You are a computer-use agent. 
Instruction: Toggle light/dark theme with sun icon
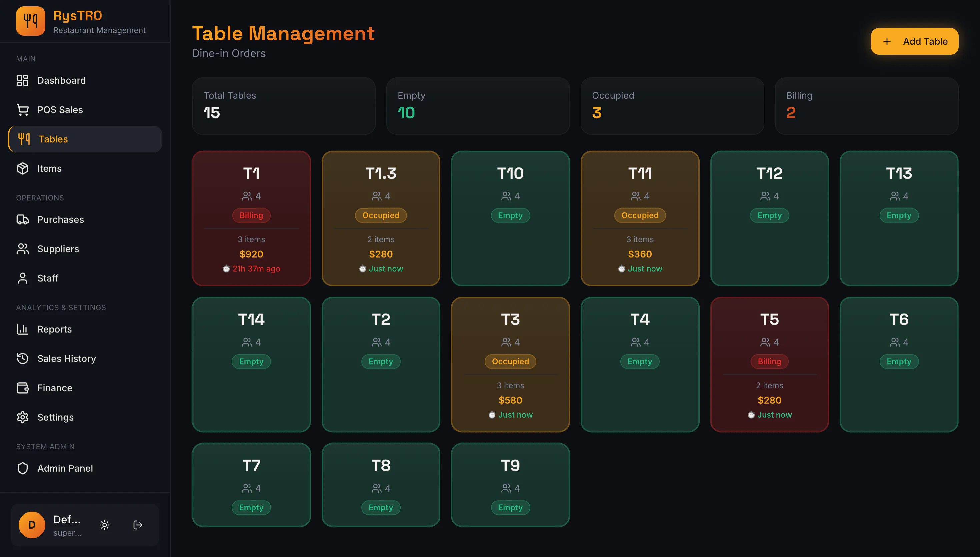tap(105, 525)
